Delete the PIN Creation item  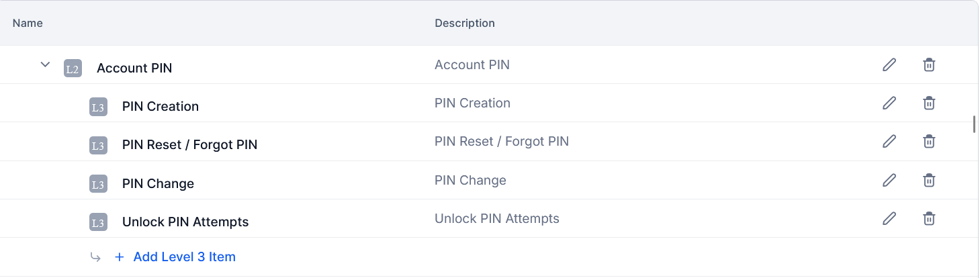coord(929,103)
